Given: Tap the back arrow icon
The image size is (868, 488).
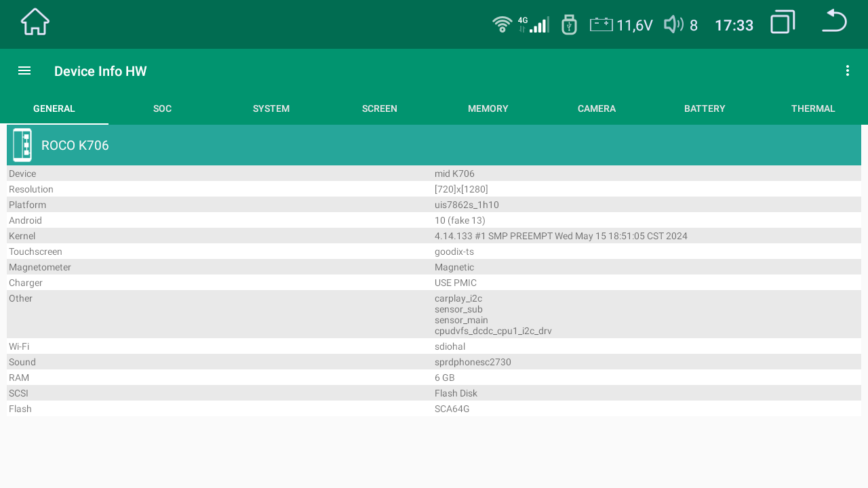Looking at the screenshot, I should click(834, 20).
